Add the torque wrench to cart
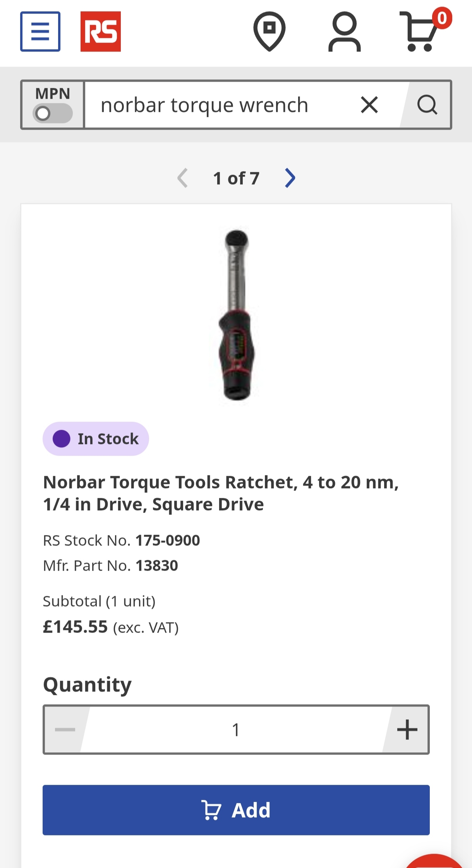 click(x=236, y=810)
